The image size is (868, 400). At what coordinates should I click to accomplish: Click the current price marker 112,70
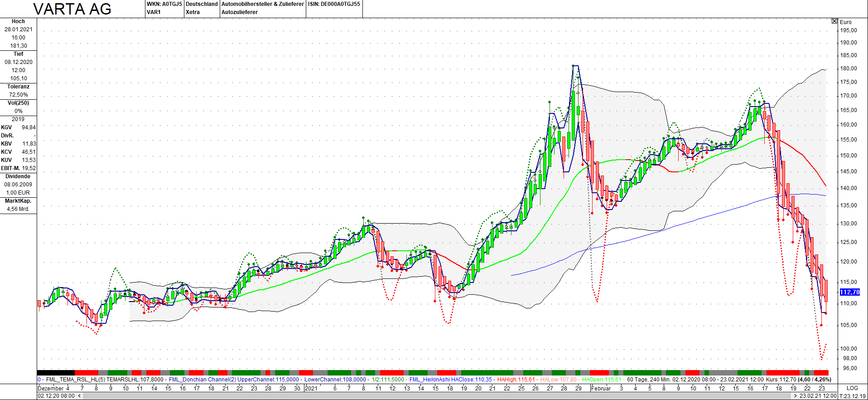click(x=850, y=292)
